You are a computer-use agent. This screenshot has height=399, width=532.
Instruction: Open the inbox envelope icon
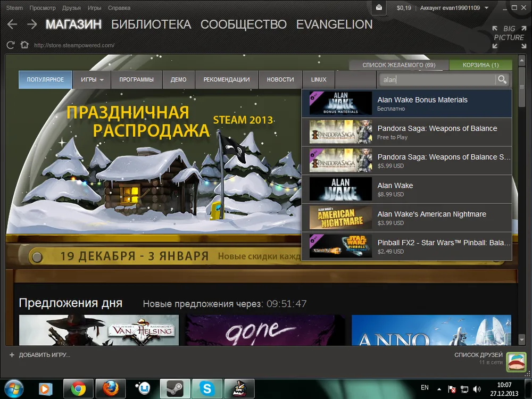pos(379,7)
